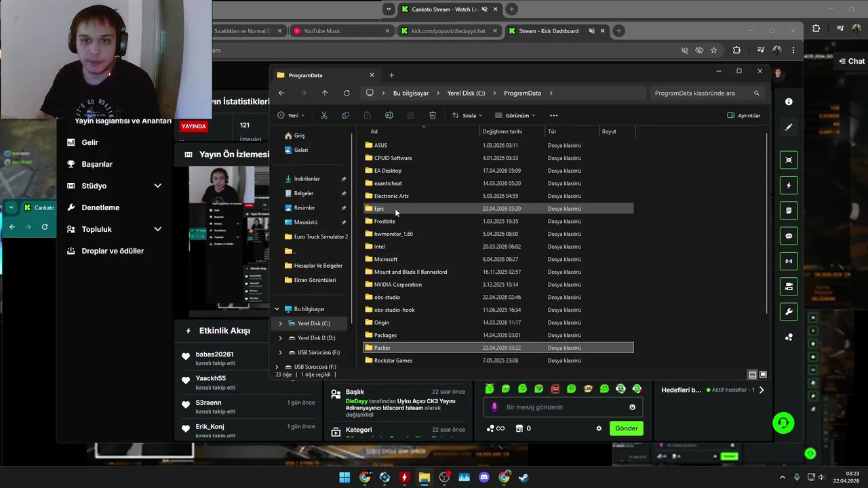Open Steam from the taskbar
This screenshot has width=868, height=488.
[x=524, y=477]
